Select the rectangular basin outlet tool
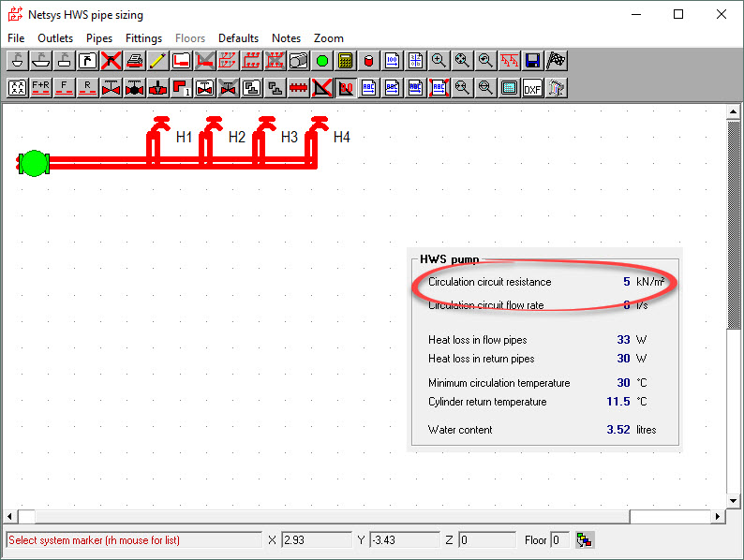Image resolution: width=744 pixels, height=560 pixels. point(64,61)
